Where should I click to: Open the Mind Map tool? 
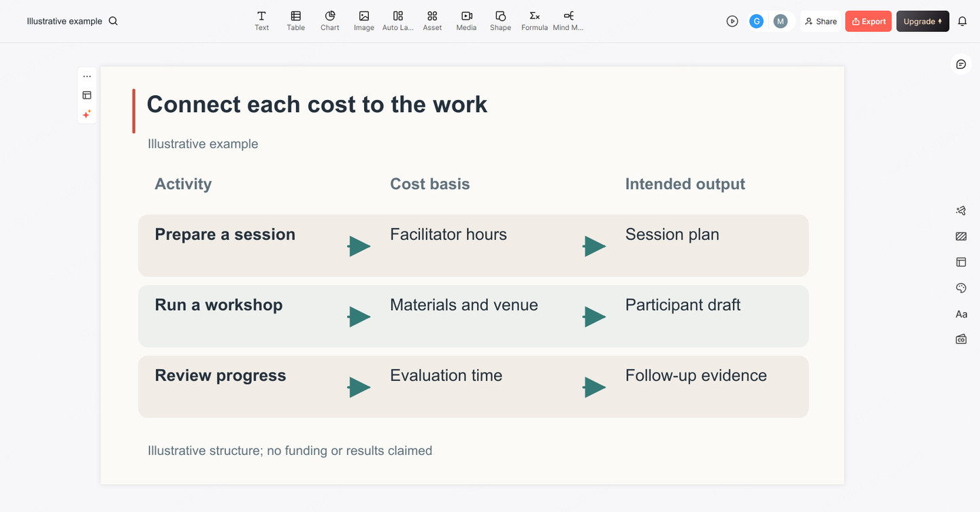click(568, 21)
